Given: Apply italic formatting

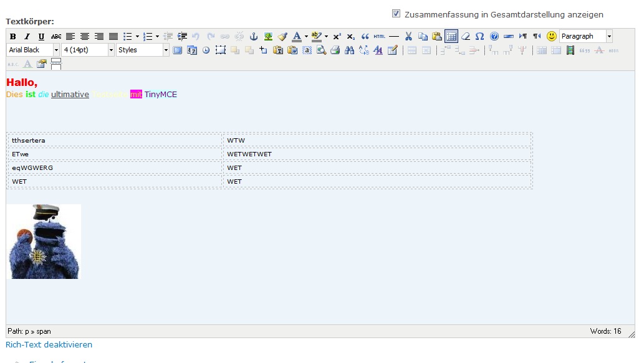Looking at the screenshot, I should (27, 37).
